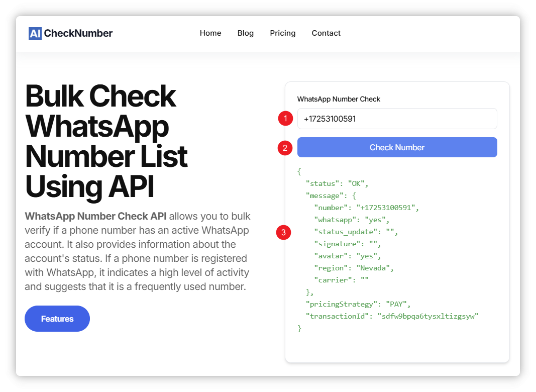Click the "whatsapp": "yes" line
This screenshot has width=536, height=392.
click(x=352, y=220)
